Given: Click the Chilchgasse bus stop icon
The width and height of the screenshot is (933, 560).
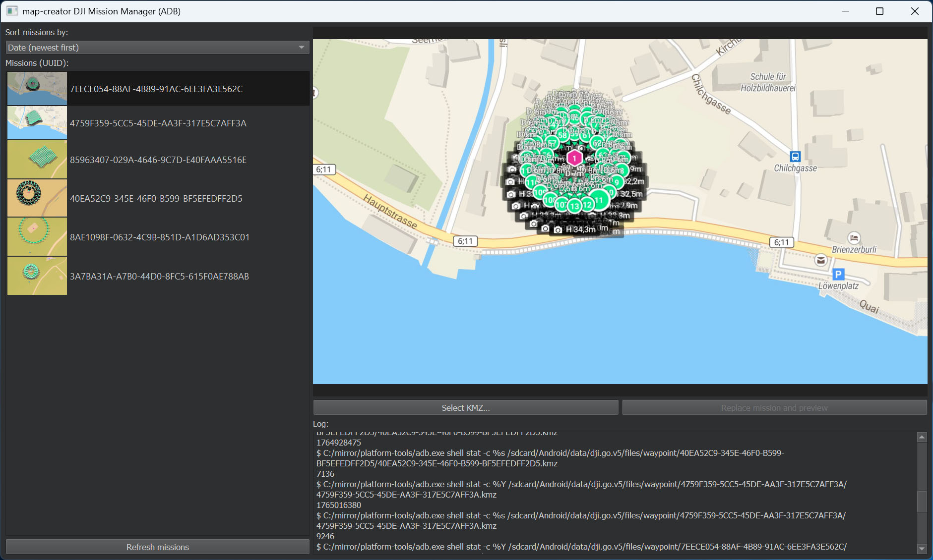Looking at the screenshot, I should click(795, 157).
